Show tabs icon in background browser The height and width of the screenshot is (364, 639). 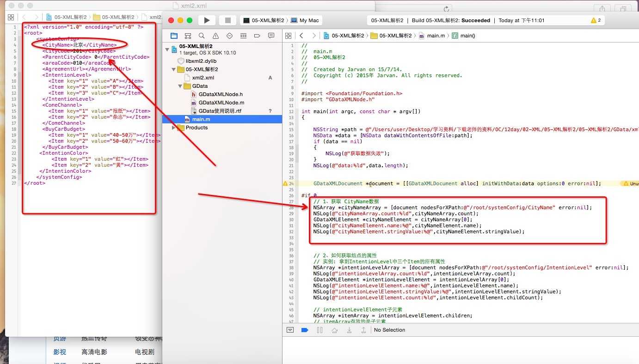[623, 9]
